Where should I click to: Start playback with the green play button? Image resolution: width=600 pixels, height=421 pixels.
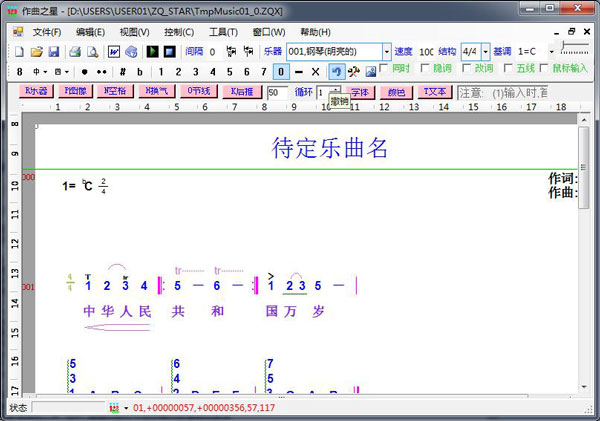point(152,51)
